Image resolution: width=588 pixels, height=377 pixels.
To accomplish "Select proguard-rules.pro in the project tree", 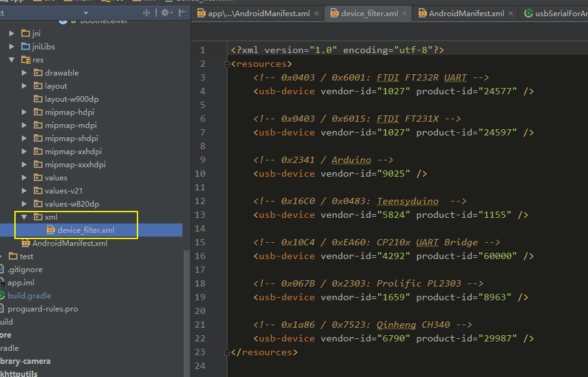I will (42, 309).
